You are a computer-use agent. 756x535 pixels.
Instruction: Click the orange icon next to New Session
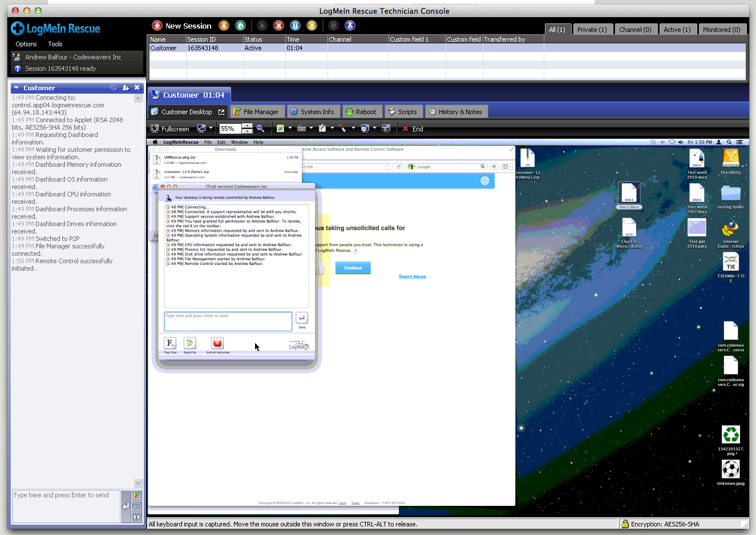coord(224,26)
